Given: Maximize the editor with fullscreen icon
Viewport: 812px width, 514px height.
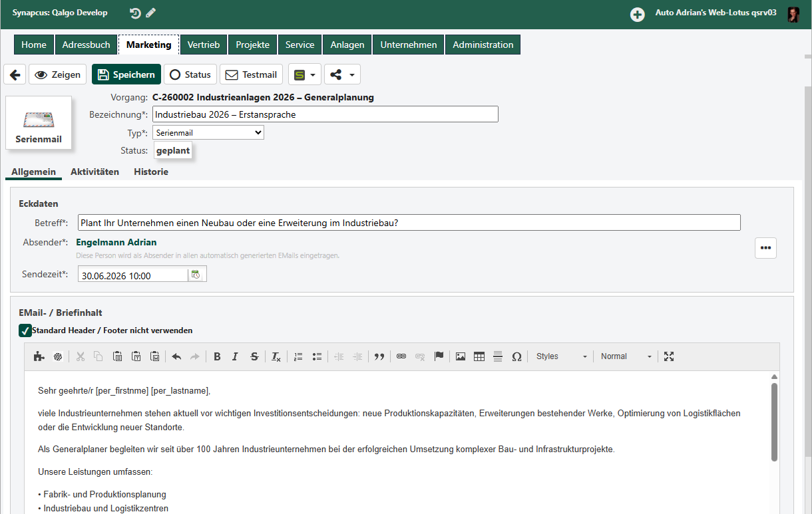Looking at the screenshot, I should pos(669,356).
